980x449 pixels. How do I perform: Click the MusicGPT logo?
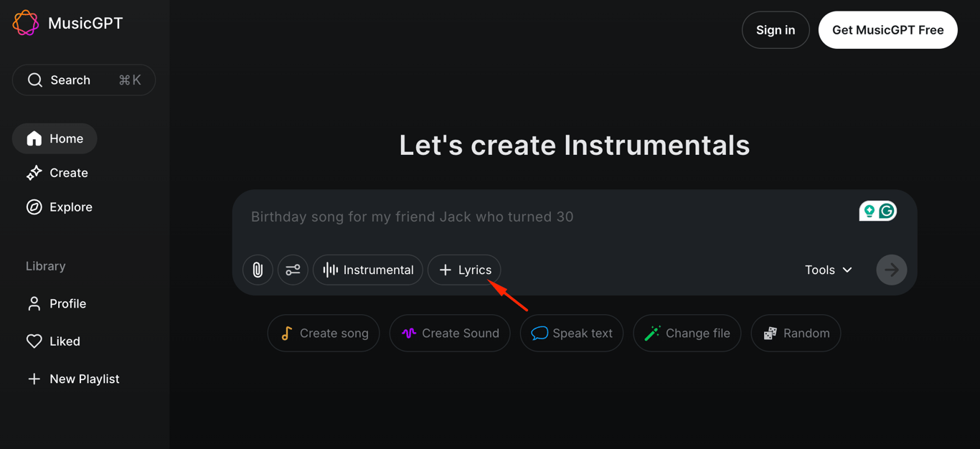click(67, 22)
